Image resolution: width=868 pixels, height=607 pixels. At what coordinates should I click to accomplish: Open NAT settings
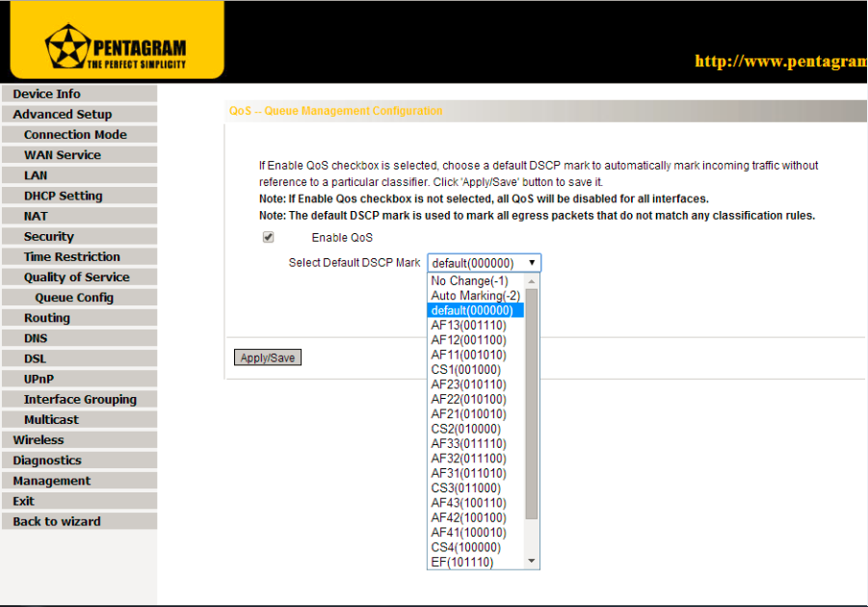click(x=79, y=216)
